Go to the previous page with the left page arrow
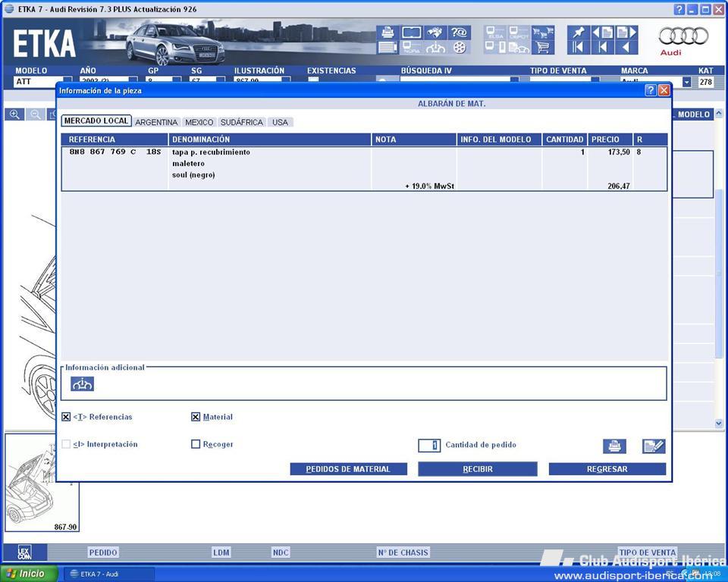This screenshot has width=728, height=582. pyautogui.click(x=602, y=33)
